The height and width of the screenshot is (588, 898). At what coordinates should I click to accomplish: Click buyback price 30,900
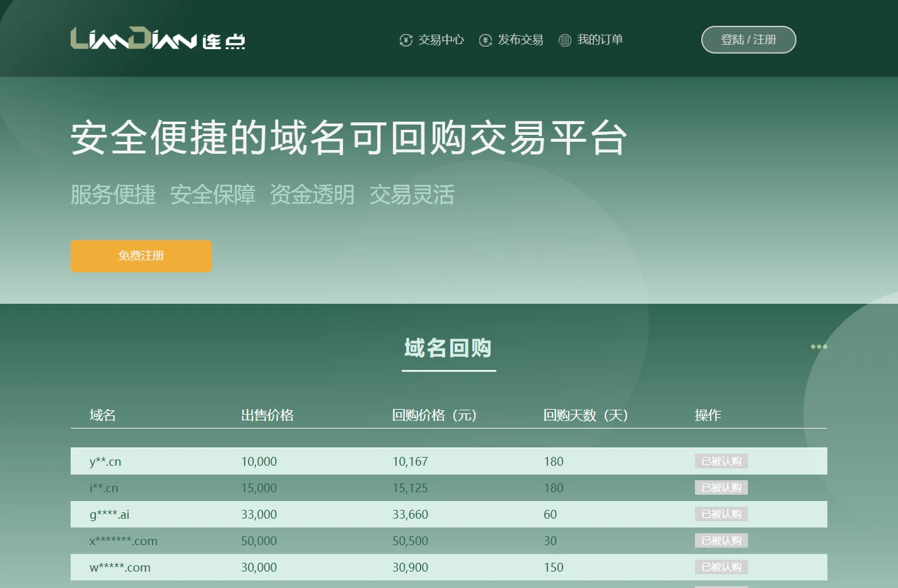click(x=411, y=567)
